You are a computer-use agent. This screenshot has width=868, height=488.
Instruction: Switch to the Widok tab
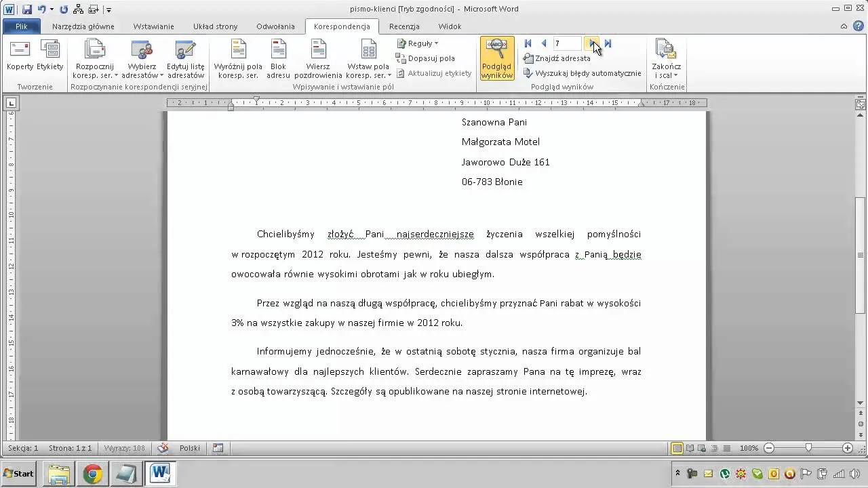point(450,26)
